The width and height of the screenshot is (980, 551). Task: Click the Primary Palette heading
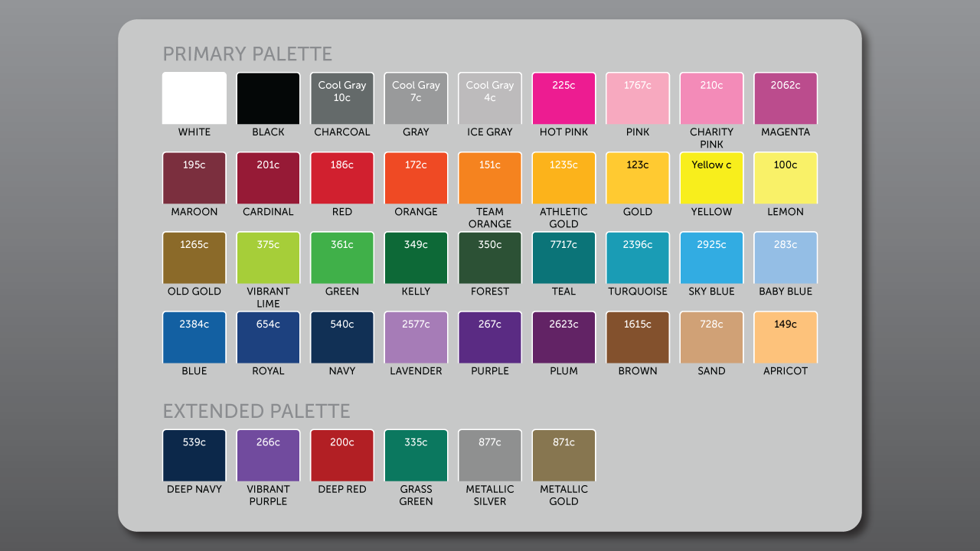tap(247, 54)
